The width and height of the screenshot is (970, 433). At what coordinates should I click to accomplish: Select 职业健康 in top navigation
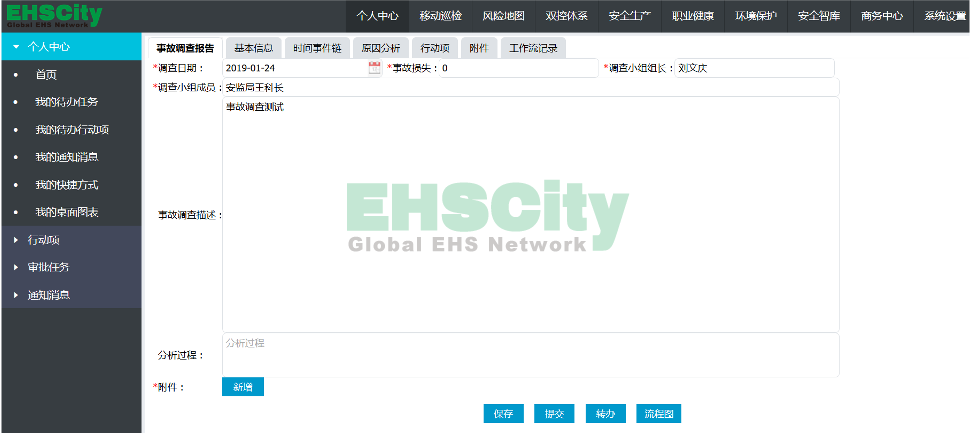pyautogui.click(x=693, y=16)
